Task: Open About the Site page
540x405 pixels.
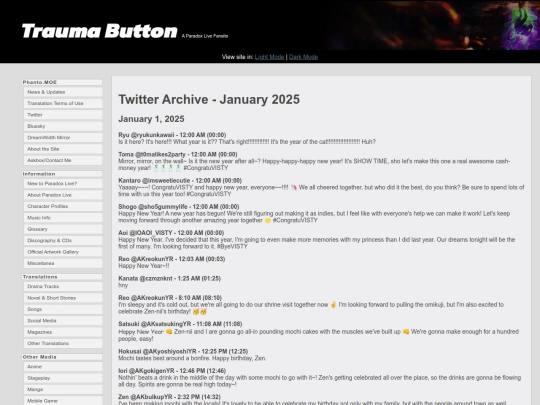Action: (63, 149)
